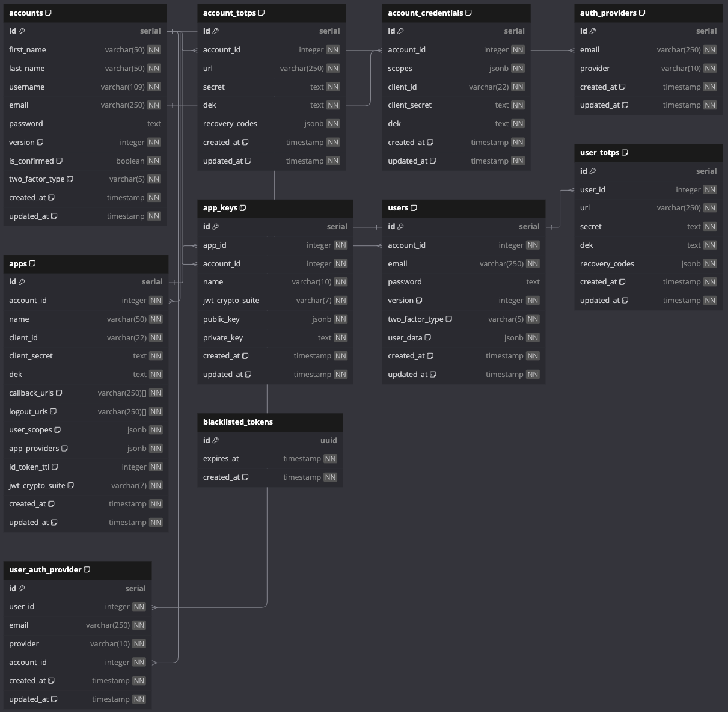Image resolution: width=728 pixels, height=712 pixels.
Task: Click the primary key icon in accounts id row
Action: 22,31
